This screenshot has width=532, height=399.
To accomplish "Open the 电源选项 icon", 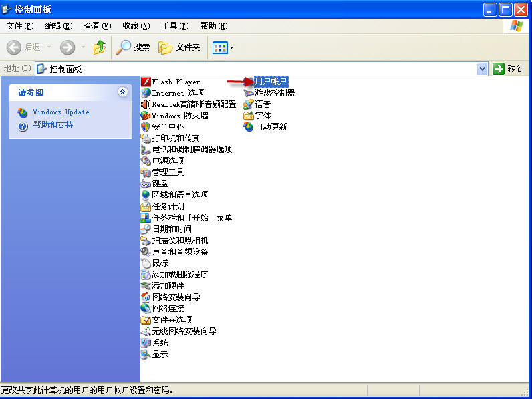I will click(x=146, y=161).
